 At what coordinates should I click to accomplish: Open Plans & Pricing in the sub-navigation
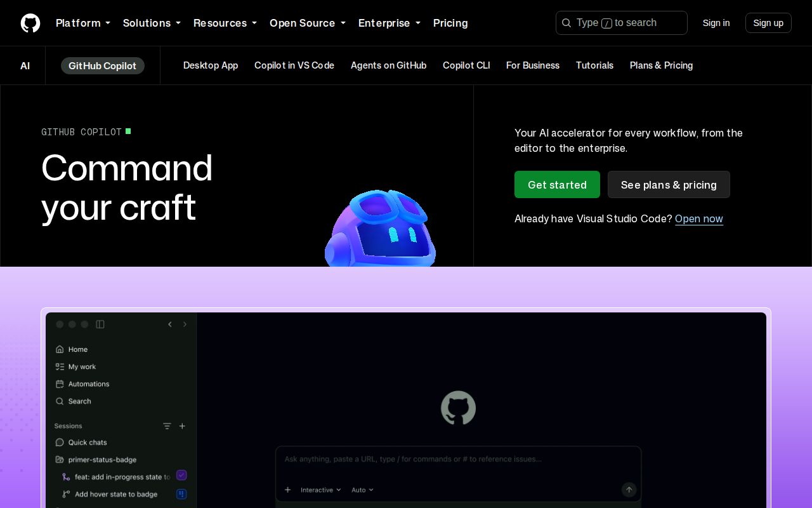pos(662,65)
